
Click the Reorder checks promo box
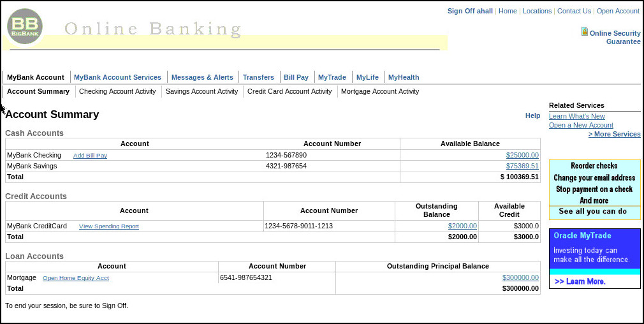tap(594, 183)
